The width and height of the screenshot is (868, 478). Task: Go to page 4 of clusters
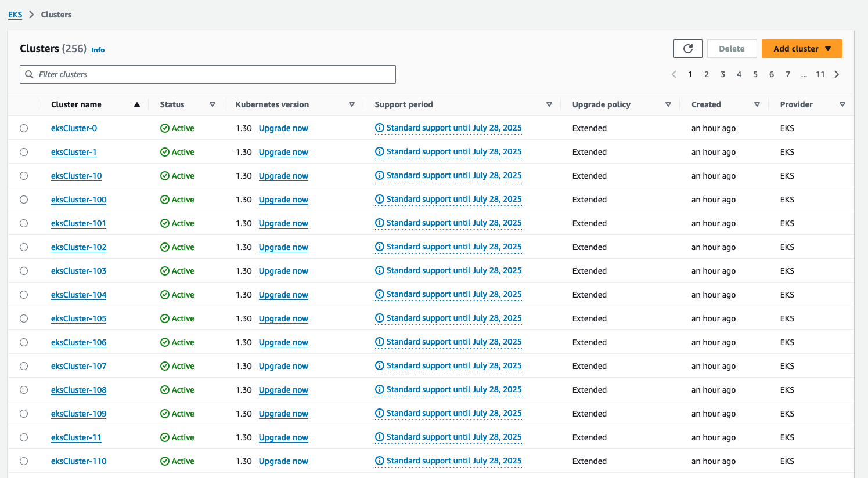pos(739,74)
